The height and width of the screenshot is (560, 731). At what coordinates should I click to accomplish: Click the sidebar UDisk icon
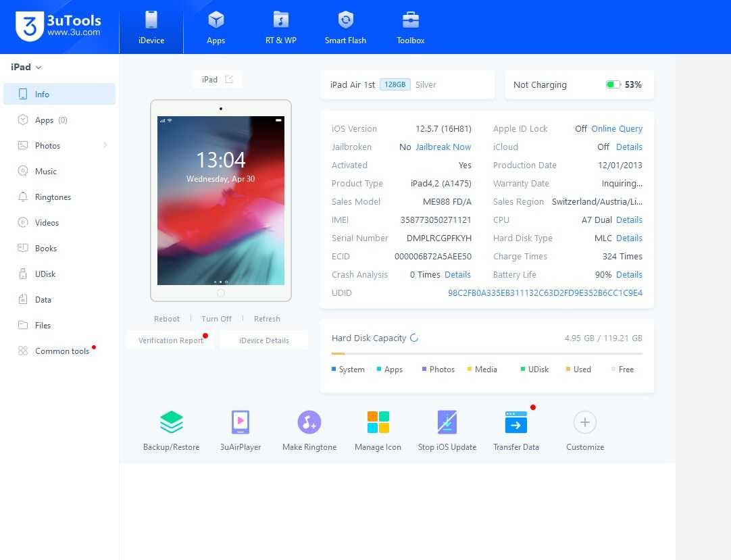(x=23, y=274)
